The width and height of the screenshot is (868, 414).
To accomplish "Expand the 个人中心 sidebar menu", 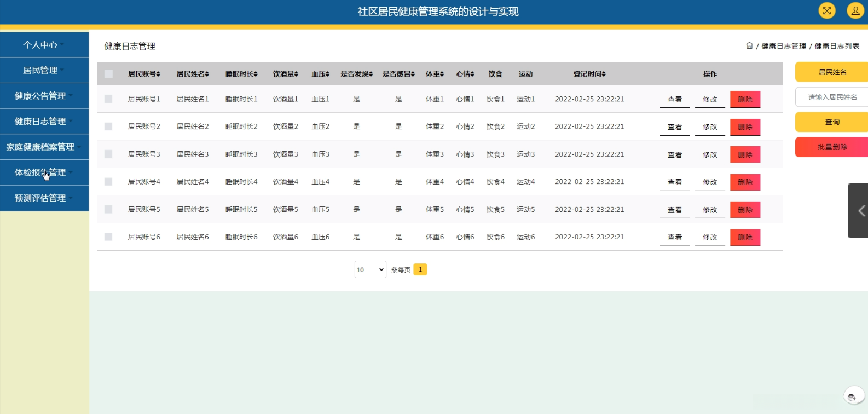I will (x=44, y=45).
